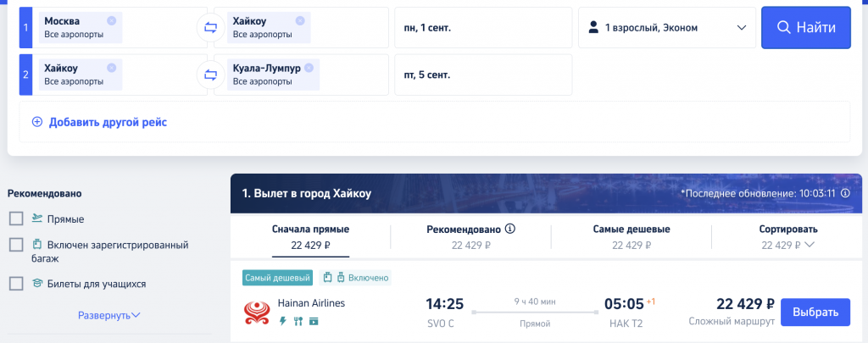The height and width of the screenshot is (343, 868).
Task: Click info icon beside Рекомендовано tab
Action: tap(510, 229)
